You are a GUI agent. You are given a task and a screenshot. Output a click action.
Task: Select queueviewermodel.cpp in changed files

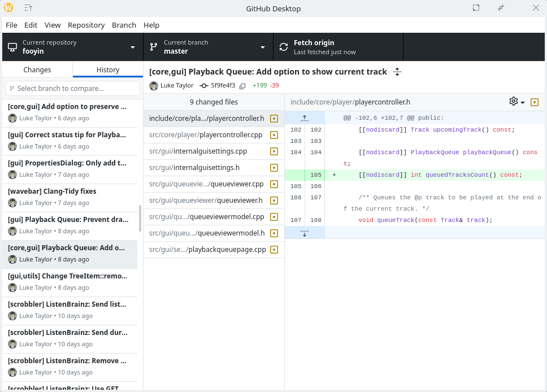tap(207, 217)
